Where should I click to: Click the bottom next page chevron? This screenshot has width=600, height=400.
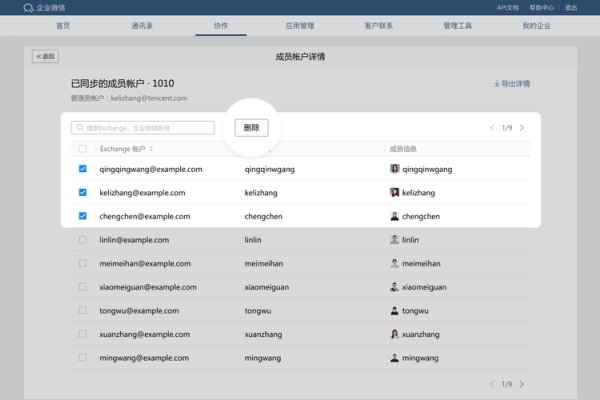pyautogui.click(x=521, y=384)
